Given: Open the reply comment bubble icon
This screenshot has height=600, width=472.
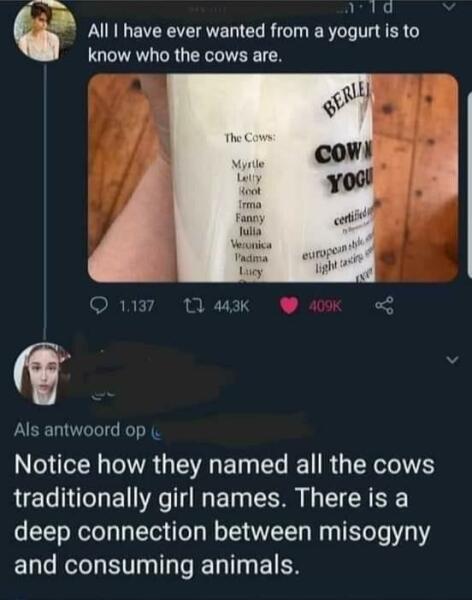Looking at the screenshot, I should pyautogui.click(x=99, y=306).
